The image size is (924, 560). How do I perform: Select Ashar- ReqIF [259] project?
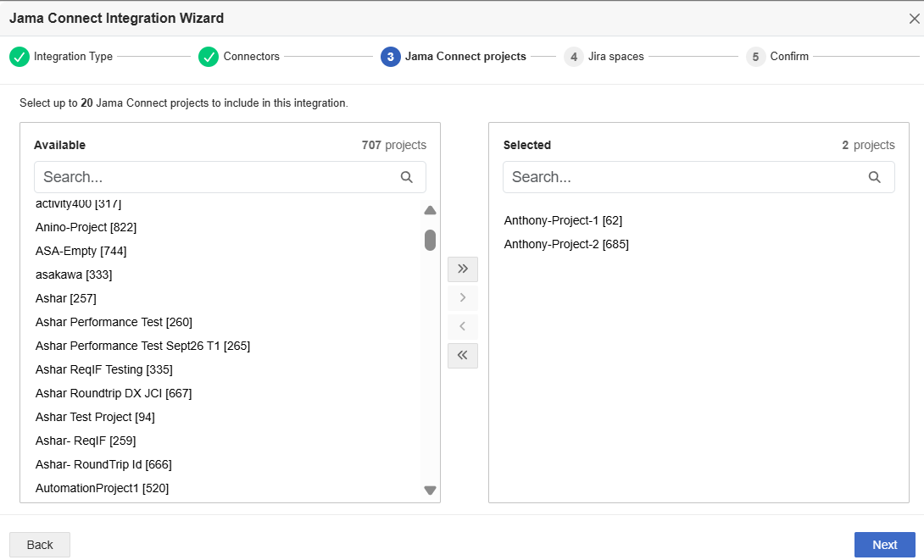pyautogui.click(x=86, y=441)
